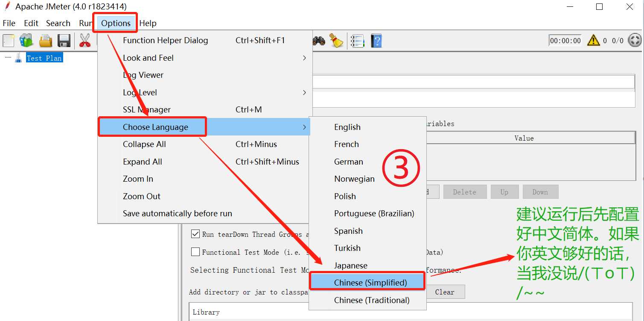Click inside the test plan Comments field
This screenshot has height=321, width=644.
click(473, 100)
